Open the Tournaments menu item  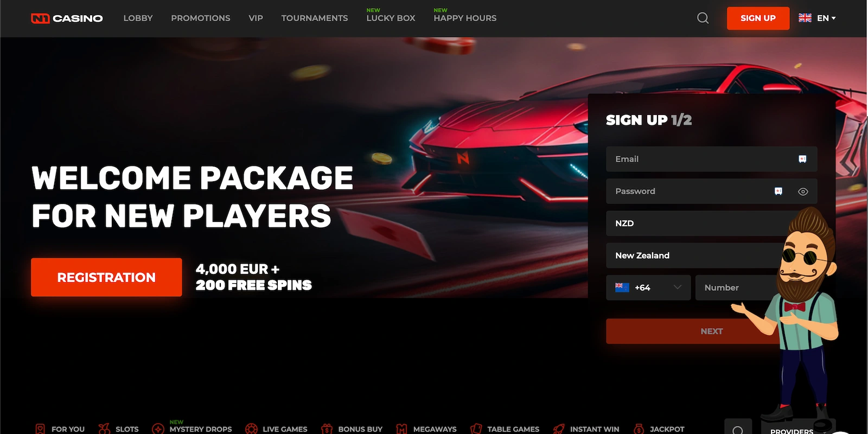pyautogui.click(x=315, y=18)
